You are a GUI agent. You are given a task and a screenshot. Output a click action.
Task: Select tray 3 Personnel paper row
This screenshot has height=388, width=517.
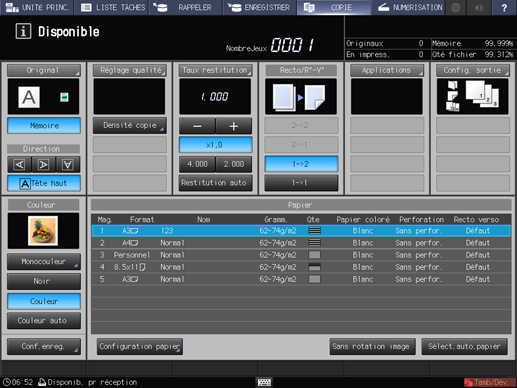[x=301, y=255]
